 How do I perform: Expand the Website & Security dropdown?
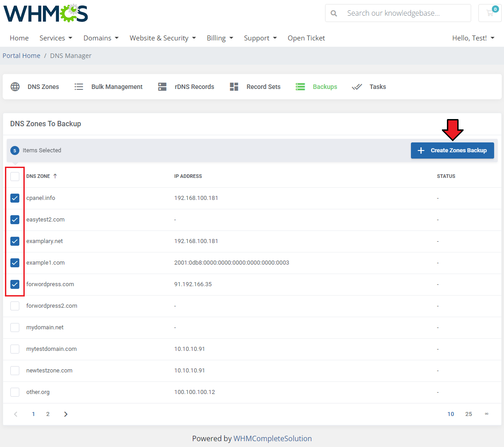coord(163,38)
